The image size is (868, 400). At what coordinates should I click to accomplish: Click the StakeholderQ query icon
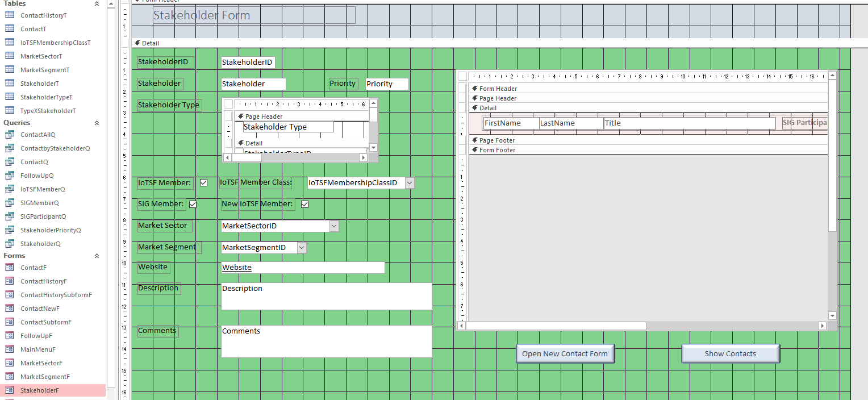point(10,243)
